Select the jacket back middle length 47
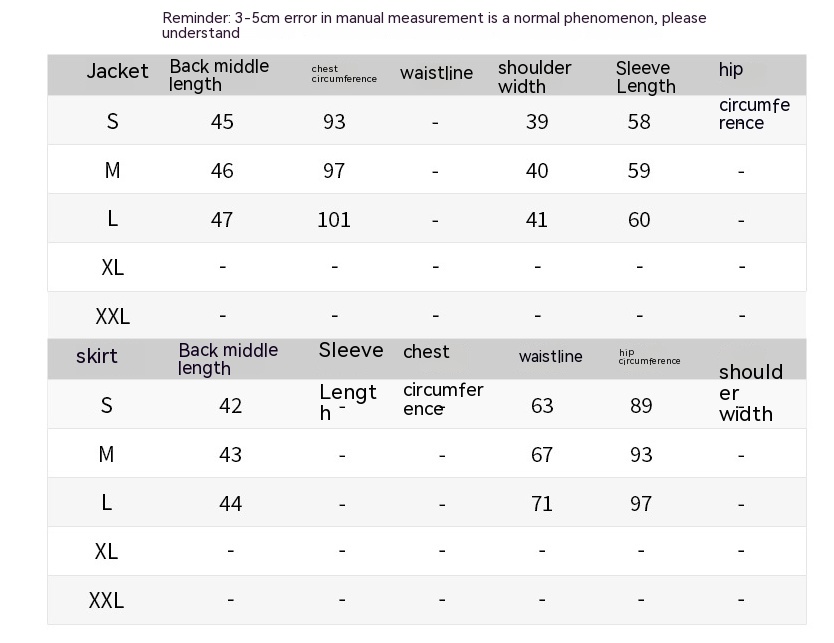Image resolution: width=834 pixels, height=643 pixels. (x=222, y=220)
